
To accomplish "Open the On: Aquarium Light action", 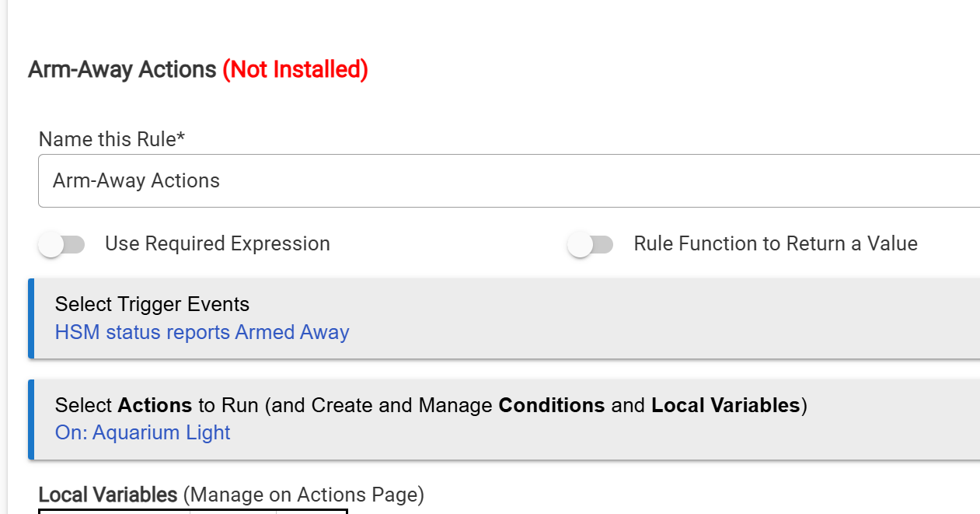I will click(x=142, y=432).
